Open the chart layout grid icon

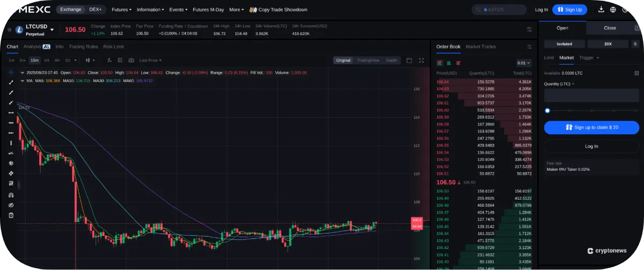point(120,60)
